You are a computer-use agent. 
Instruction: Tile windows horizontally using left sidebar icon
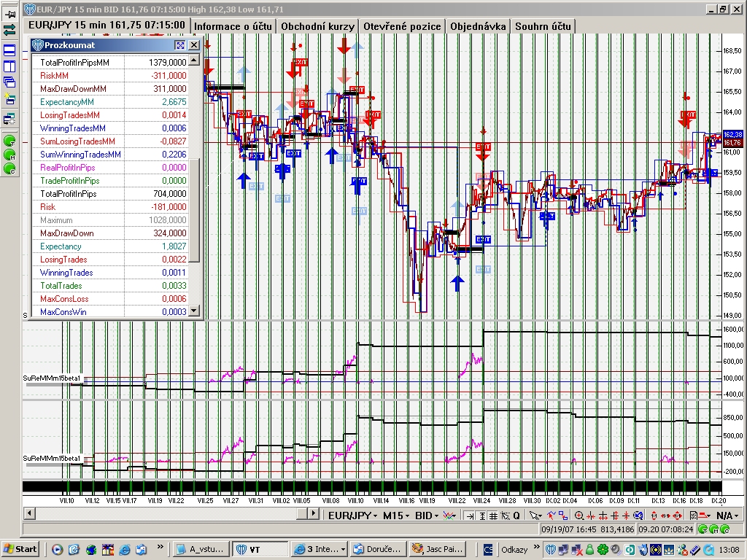click(x=9, y=50)
